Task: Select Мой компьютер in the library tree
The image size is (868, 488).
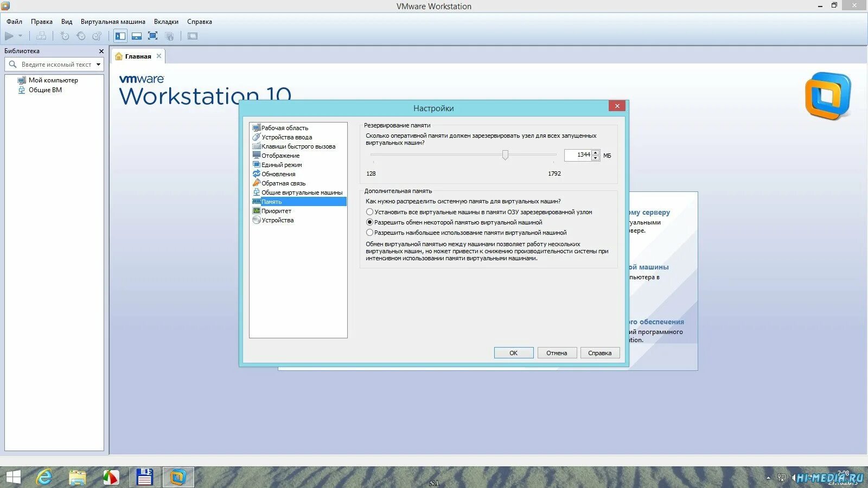Action: coord(53,80)
